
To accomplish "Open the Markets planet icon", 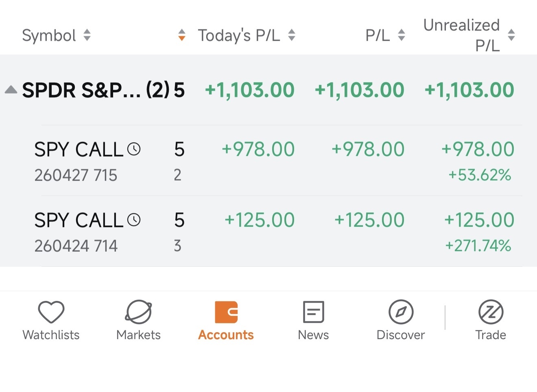I will [x=138, y=312].
